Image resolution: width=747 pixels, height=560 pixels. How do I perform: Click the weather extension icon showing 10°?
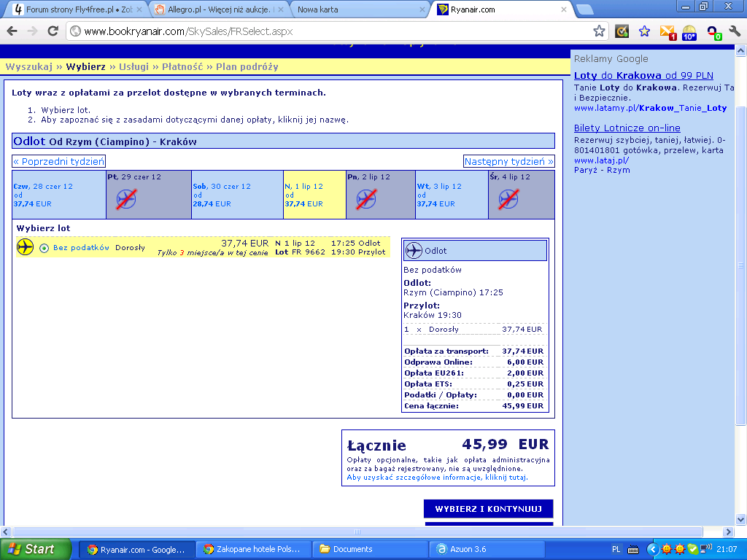pos(689,32)
